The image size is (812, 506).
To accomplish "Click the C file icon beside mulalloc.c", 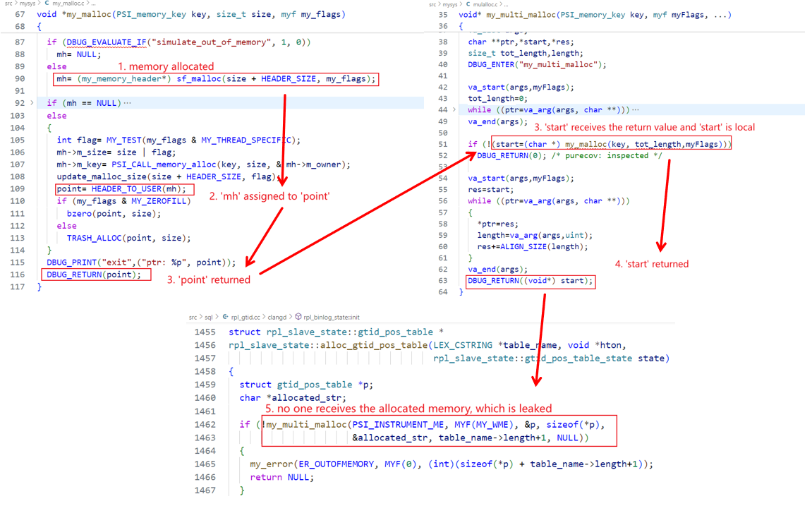I will coord(469,5).
